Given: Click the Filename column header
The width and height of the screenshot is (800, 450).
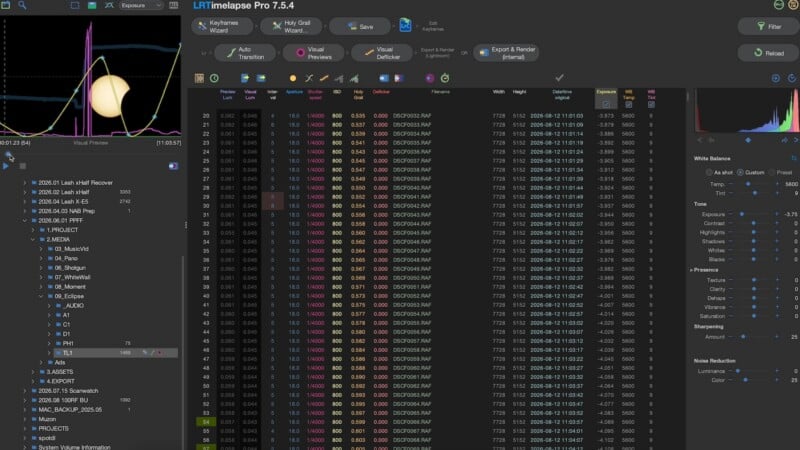Looking at the screenshot, I should tap(440, 92).
